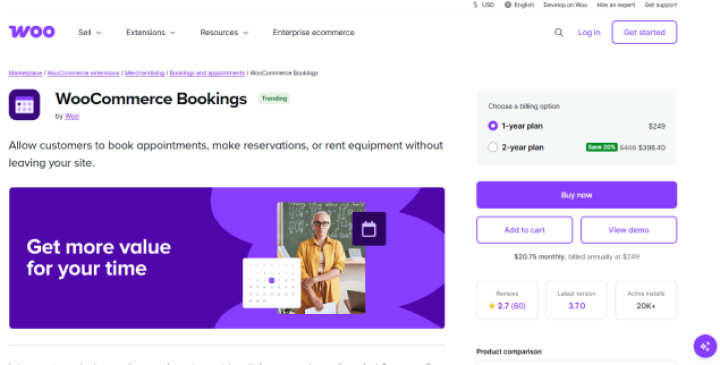The image size is (720, 365).
Task: Click the Woo author link
Action: (72, 116)
